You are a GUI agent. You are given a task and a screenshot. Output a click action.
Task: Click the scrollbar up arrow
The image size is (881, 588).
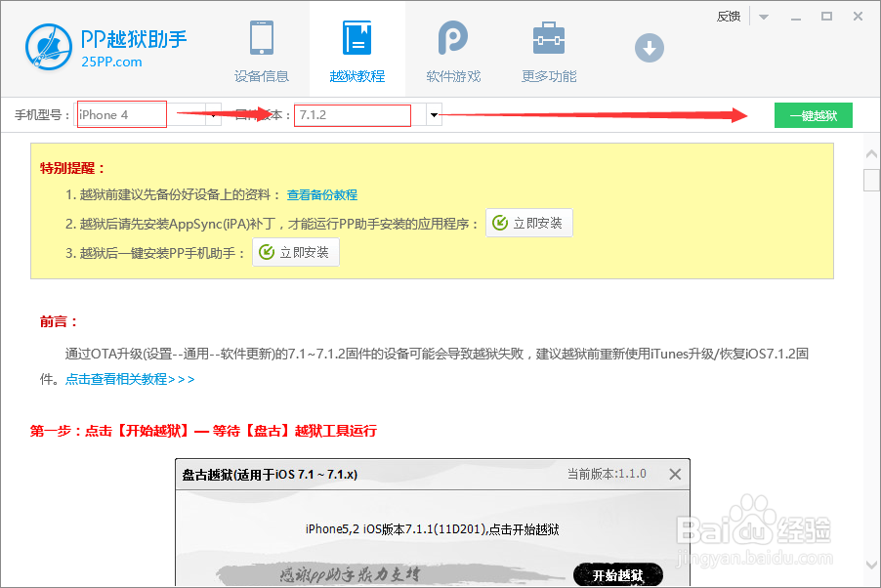click(871, 154)
